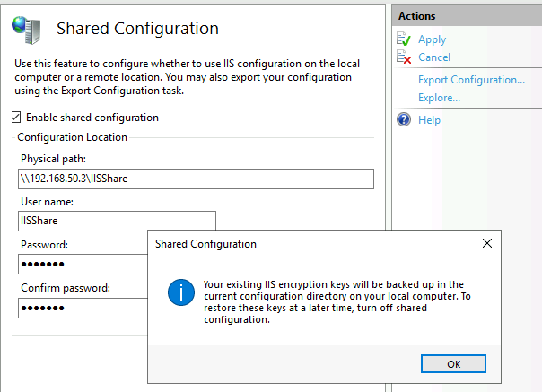This screenshot has width=542, height=392.
Task: Uncheck Enable shared configuration checkbox
Action: point(16,118)
